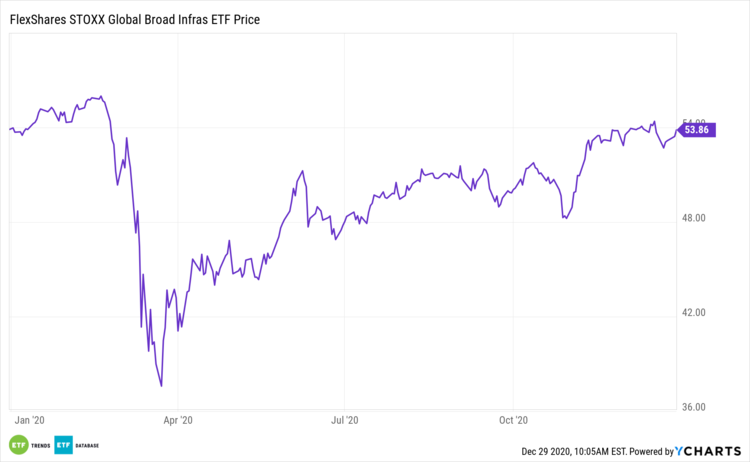Click the blue ETF Database logo
The width and height of the screenshot is (750, 462).
64,445
